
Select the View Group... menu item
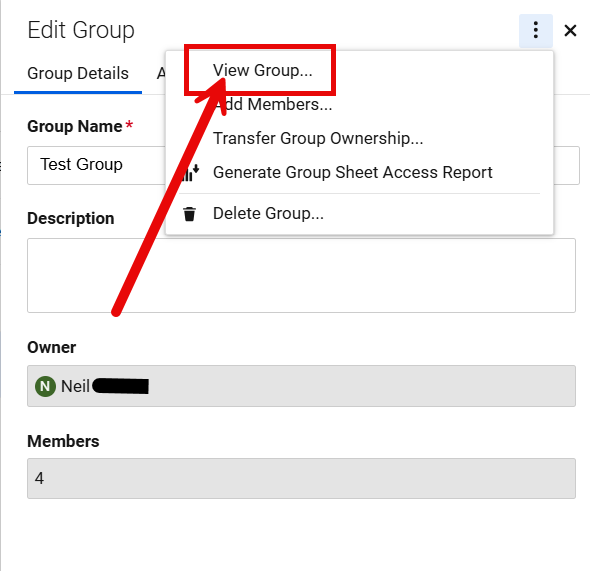[263, 70]
